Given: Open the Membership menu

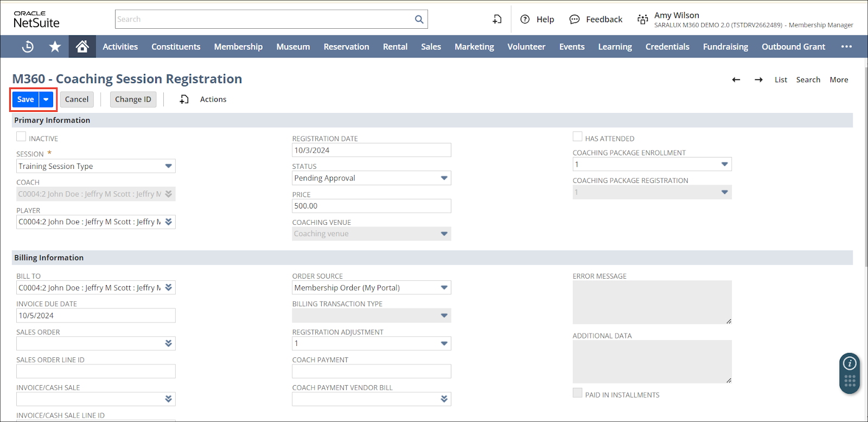Looking at the screenshot, I should [238, 47].
